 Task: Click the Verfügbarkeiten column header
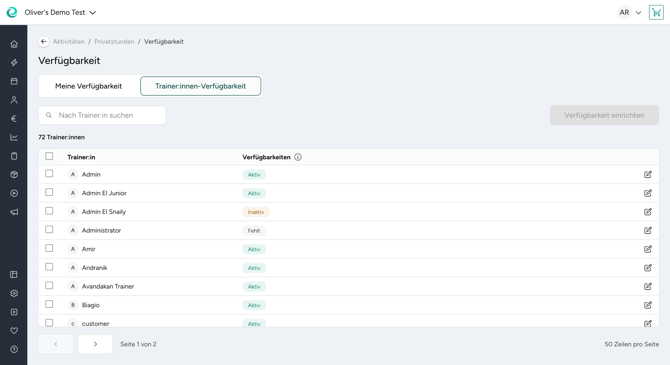266,157
